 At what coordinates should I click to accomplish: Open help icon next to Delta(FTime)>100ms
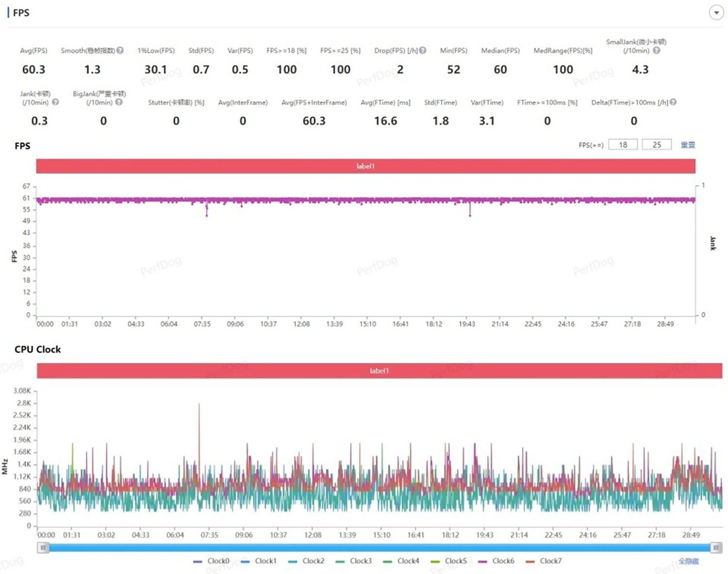[x=673, y=102]
